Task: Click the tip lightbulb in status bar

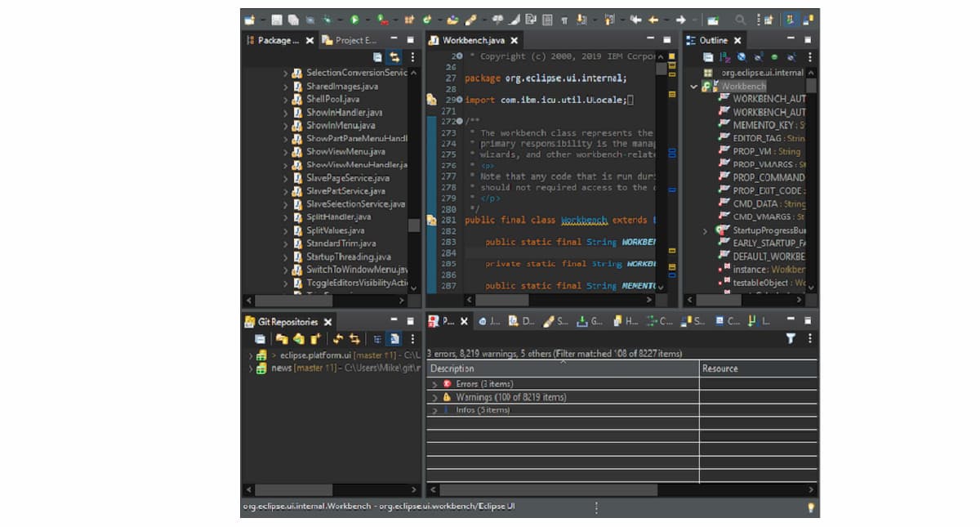Action: (x=811, y=507)
